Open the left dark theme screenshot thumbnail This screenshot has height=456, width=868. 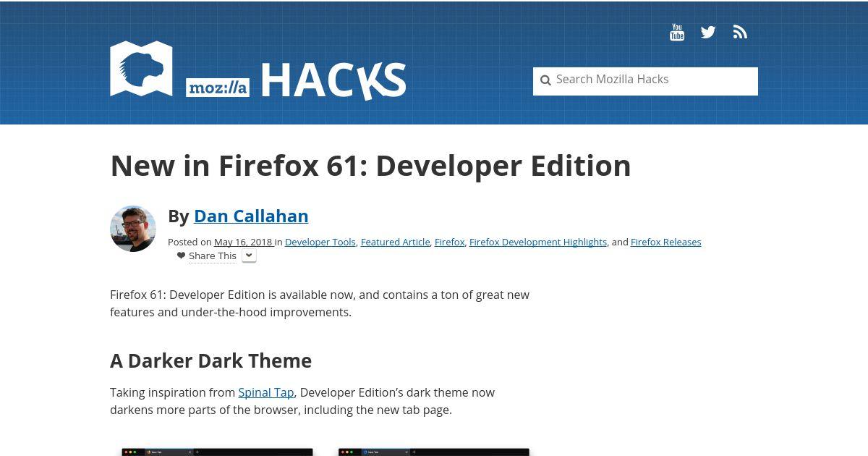217,452
